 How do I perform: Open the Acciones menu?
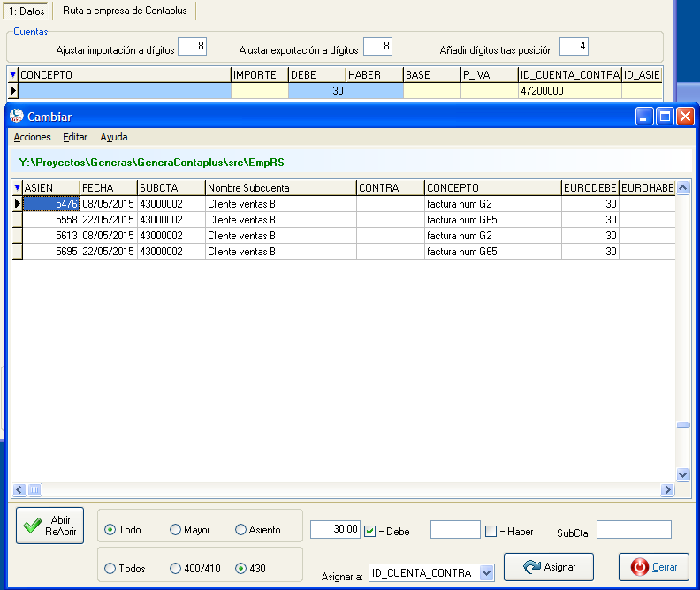[x=32, y=137]
